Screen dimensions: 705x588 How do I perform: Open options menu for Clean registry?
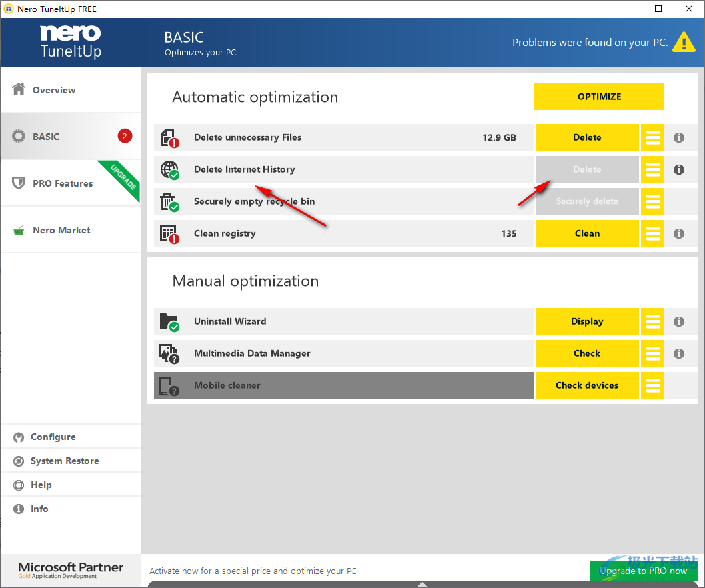click(x=652, y=233)
